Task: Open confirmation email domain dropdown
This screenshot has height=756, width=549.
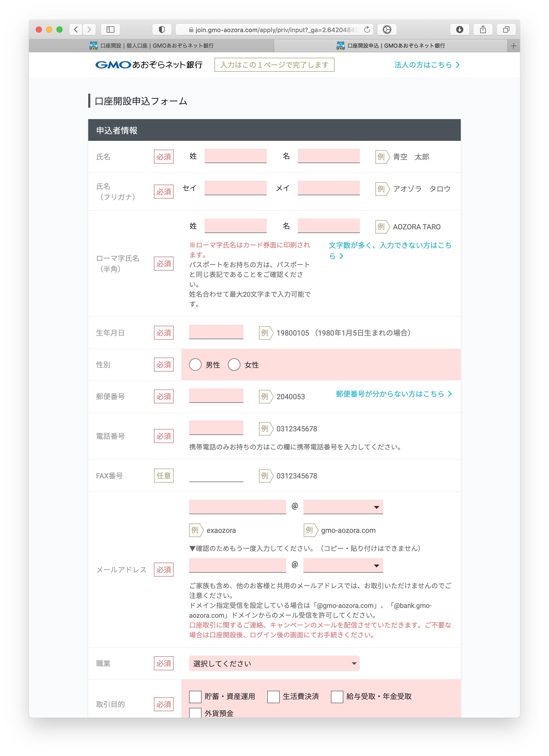Action: [343, 565]
